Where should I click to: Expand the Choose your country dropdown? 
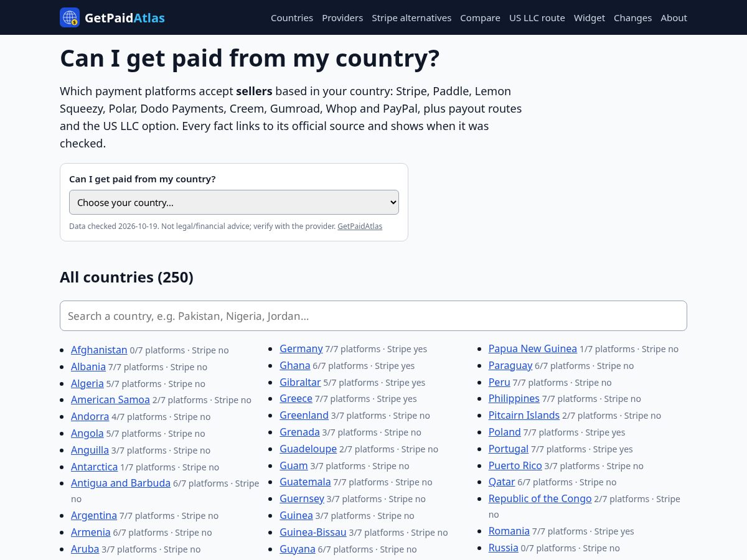tap(234, 202)
